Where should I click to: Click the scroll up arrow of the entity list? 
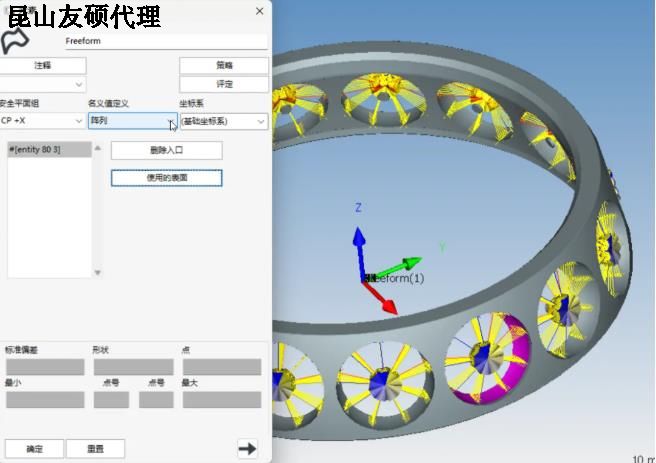[x=97, y=149]
